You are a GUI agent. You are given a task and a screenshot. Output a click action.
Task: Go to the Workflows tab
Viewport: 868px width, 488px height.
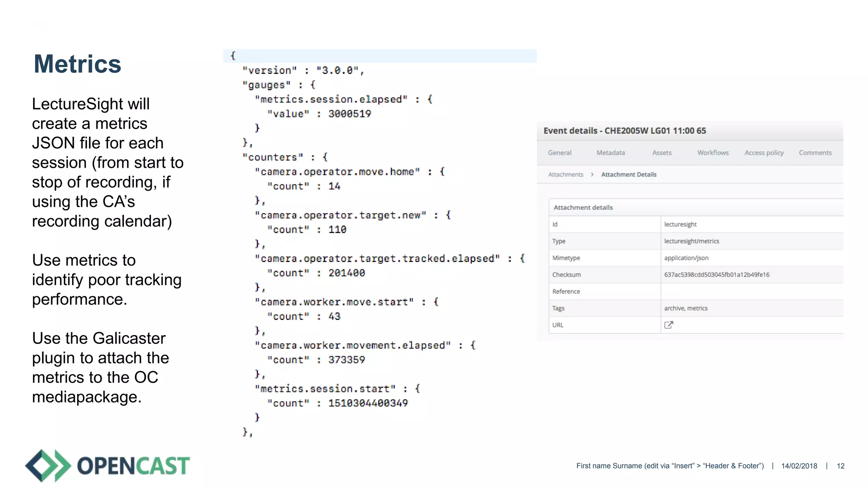(713, 152)
